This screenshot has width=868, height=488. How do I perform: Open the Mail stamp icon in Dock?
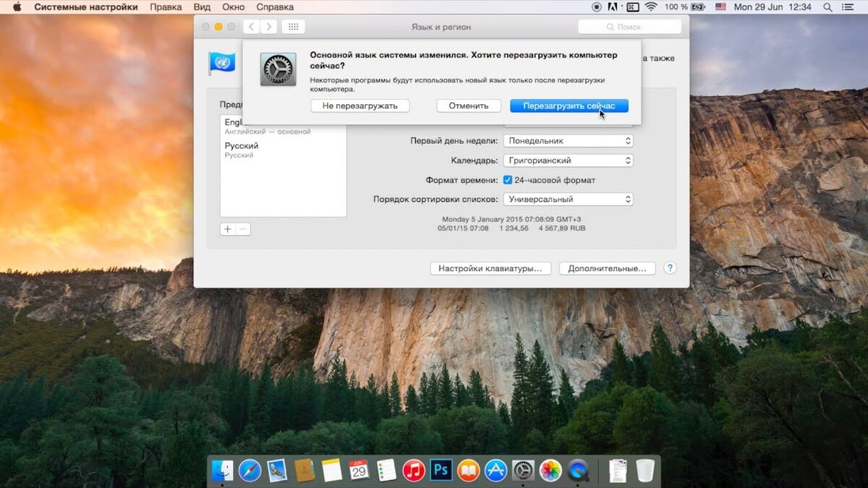click(x=277, y=471)
